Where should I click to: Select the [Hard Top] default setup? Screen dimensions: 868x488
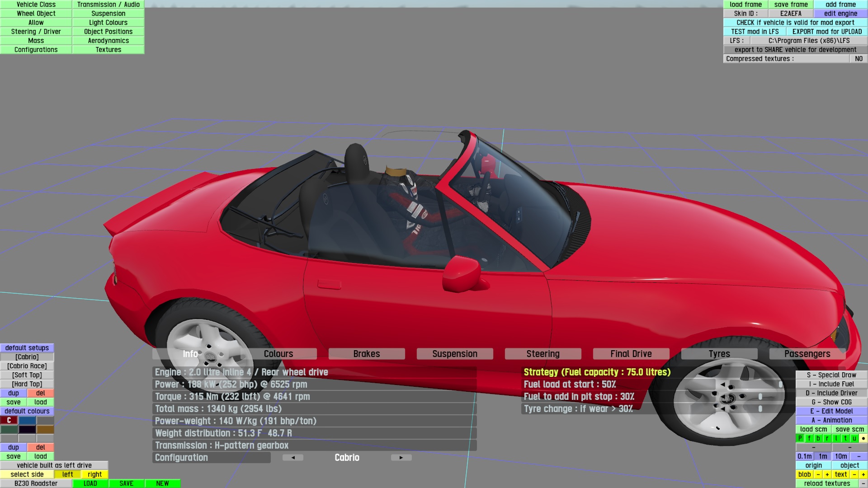pyautogui.click(x=27, y=384)
